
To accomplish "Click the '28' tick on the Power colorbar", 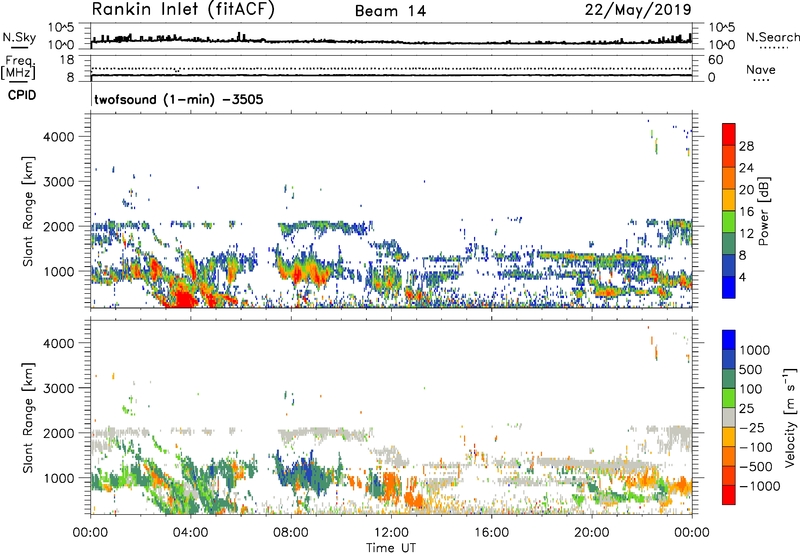I will click(x=746, y=146).
